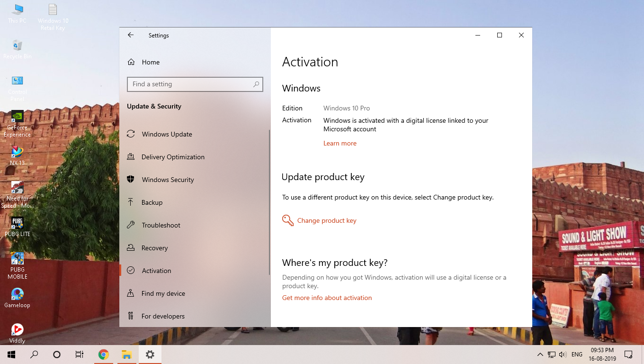This screenshot has height=364, width=644.
Task: Click the Windows 10 Pro edition text
Action: [x=347, y=108]
